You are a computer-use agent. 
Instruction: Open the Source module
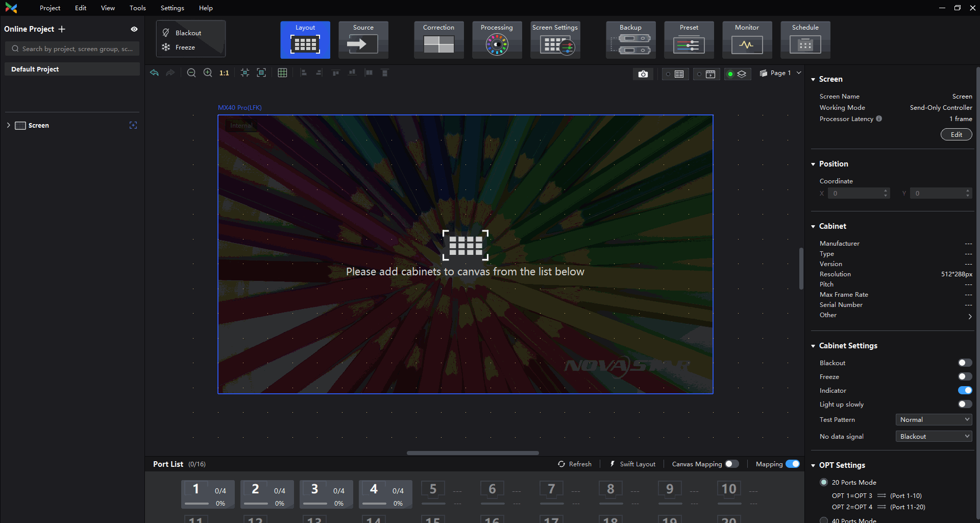pyautogui.click(x=363, y=40)
